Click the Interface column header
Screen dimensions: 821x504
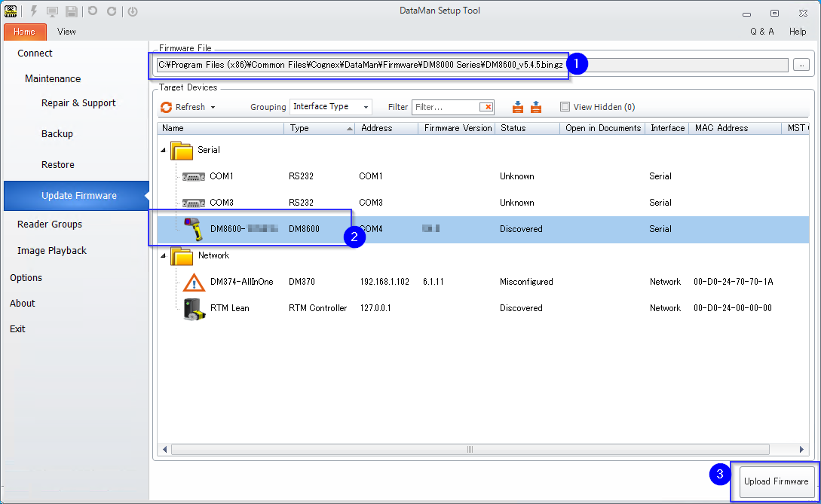coord(668,128)
